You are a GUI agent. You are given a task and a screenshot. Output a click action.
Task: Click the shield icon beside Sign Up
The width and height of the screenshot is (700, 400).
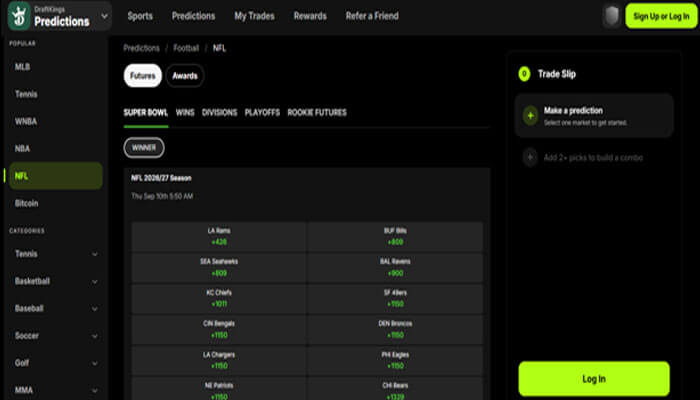[612, 16]
